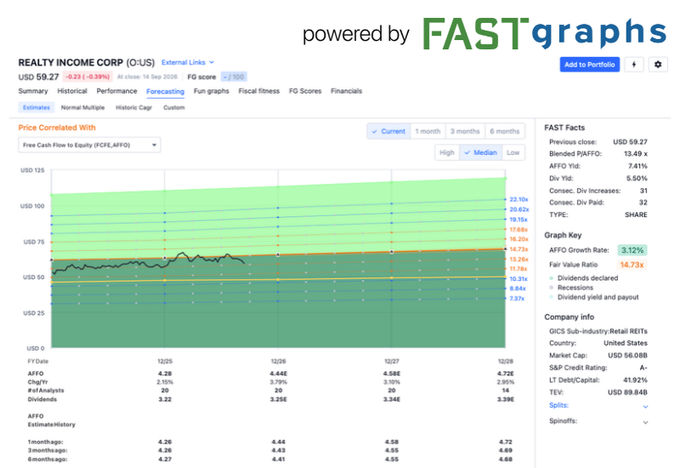Choose the Median estimate option
The height and width of the screenshot is (468, 680).
(481, 153)
